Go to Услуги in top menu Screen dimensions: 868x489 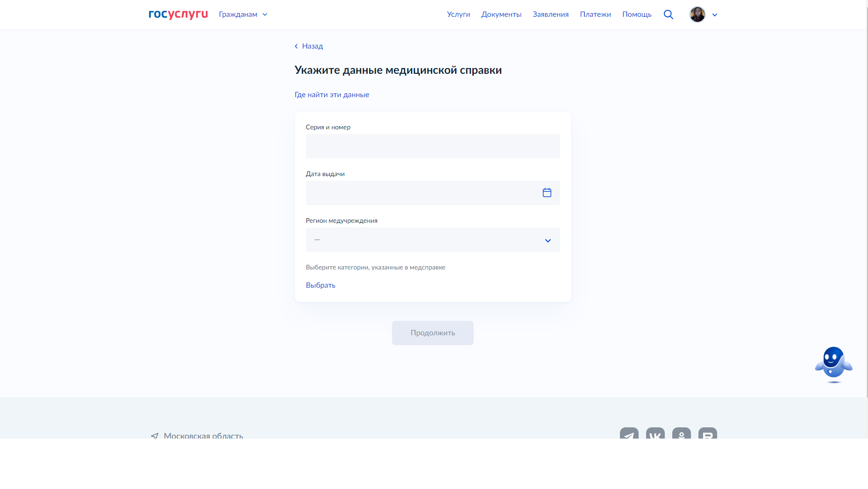pos(458,14)
